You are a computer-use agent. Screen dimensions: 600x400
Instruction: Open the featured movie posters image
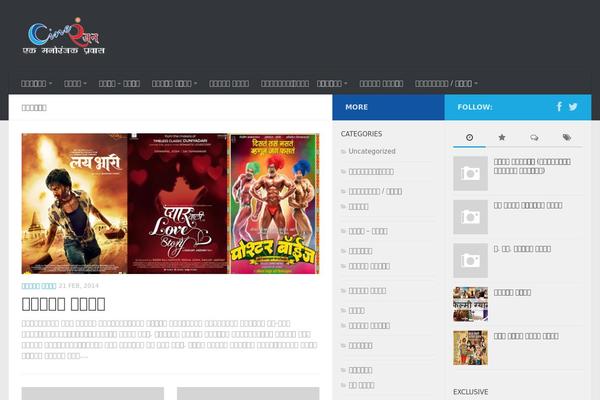(171, 204)
